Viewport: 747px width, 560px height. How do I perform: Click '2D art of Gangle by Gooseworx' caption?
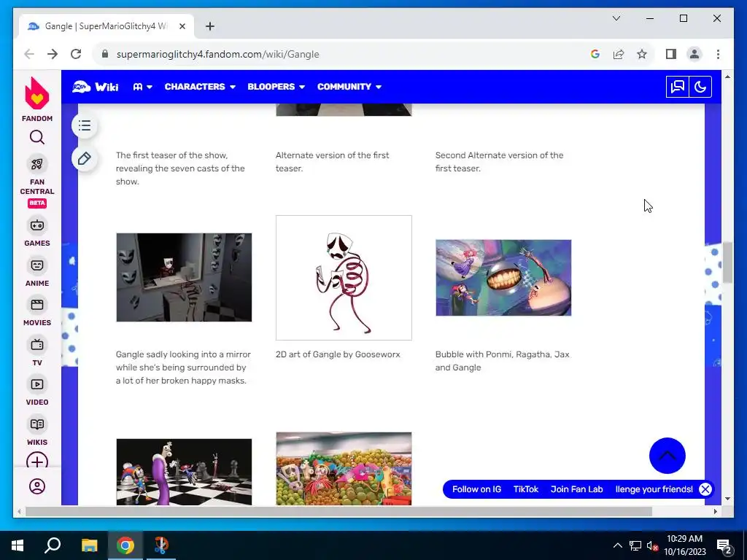coord(338,354)
